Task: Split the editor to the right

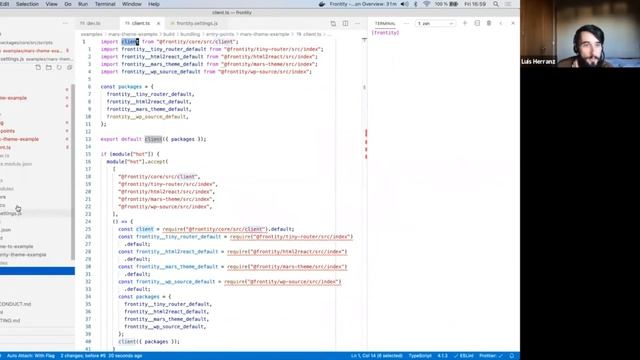Action: [x=345, y=23]
